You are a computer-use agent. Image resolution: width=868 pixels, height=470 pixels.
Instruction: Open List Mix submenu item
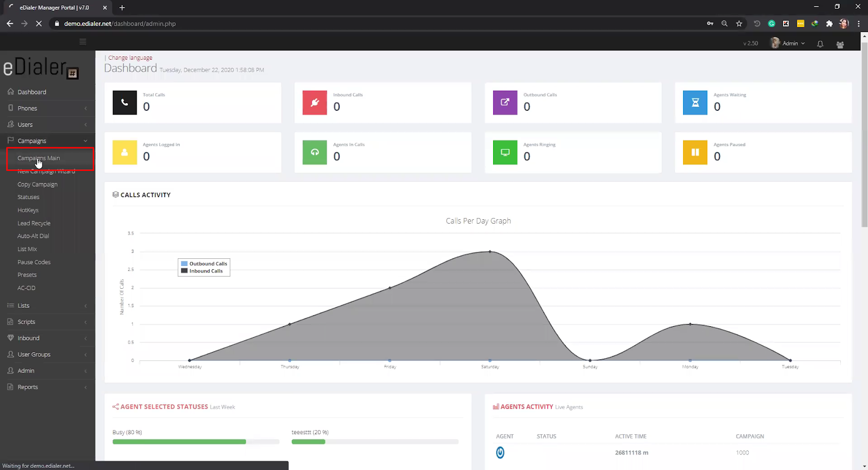point(27,249)
